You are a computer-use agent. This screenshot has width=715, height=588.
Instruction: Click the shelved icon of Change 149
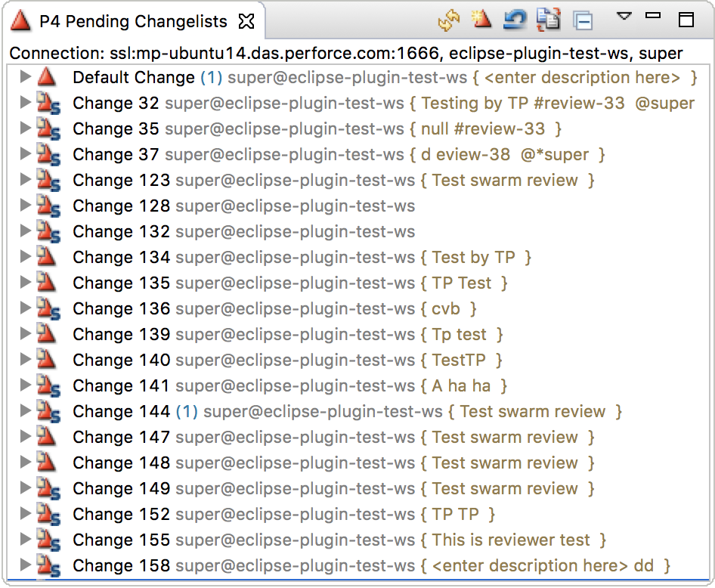point(48,489)
